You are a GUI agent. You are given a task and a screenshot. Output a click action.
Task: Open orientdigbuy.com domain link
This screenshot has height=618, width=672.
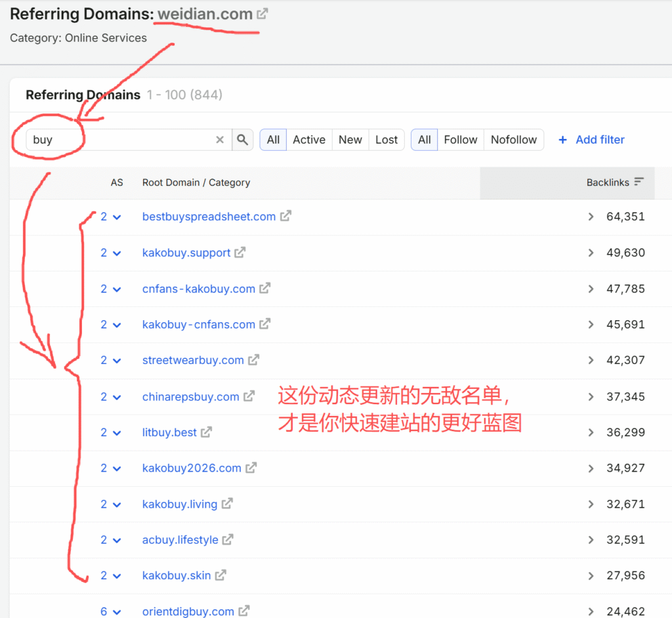click(x=188, y=611)
